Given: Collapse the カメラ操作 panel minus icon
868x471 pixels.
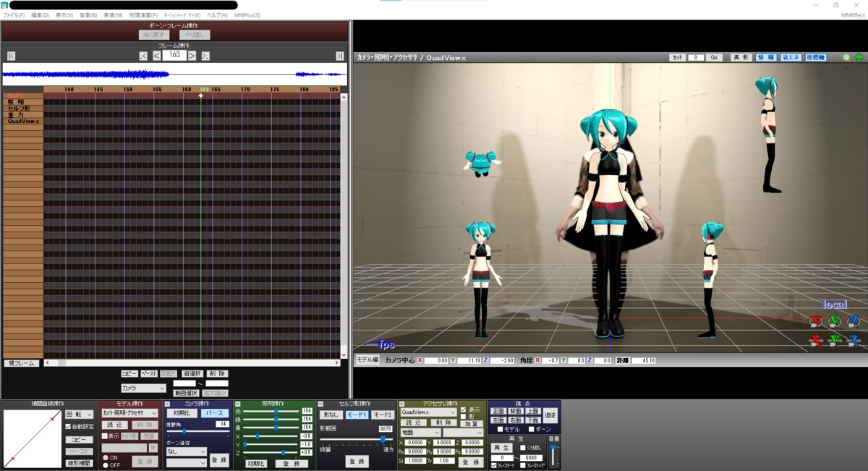Looking at the screenshot, I should [x=168, y=404].
